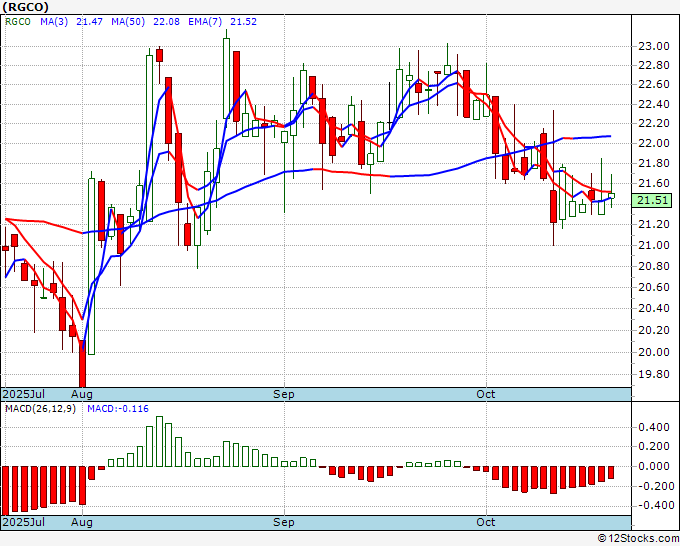
Task: Click the MACD:-0.116 value readout
Action: (118, 409)
